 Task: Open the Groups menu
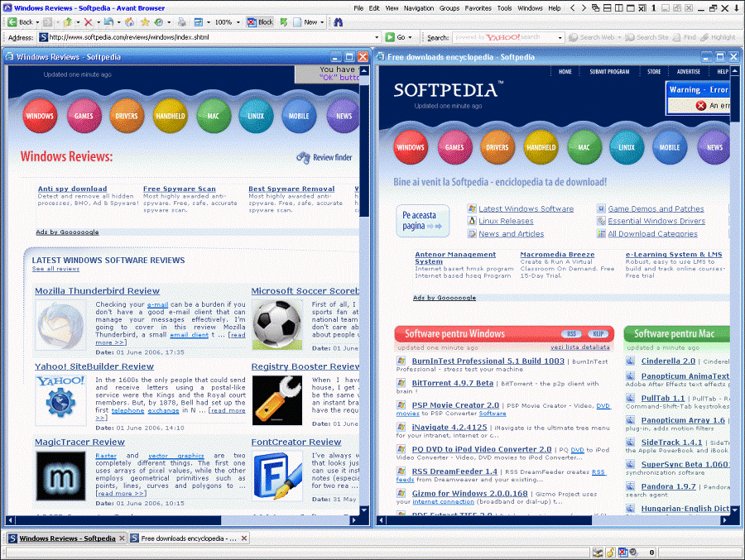click(x=449, y=8)
